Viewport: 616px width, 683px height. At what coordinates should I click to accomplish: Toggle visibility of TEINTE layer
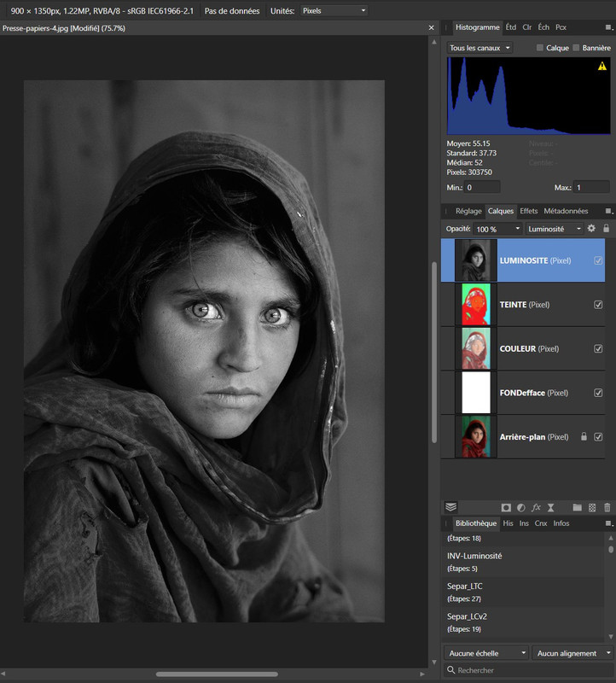point(598,305)
